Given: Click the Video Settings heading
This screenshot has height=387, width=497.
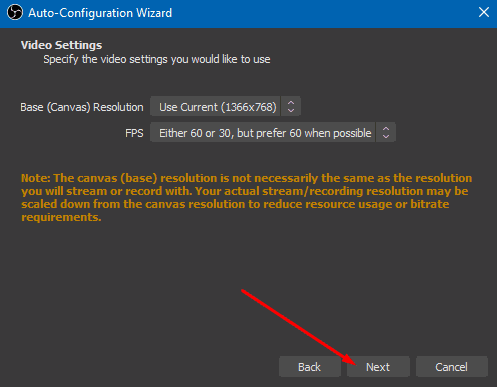Looking at the screenshot, I should coord(62,45).
